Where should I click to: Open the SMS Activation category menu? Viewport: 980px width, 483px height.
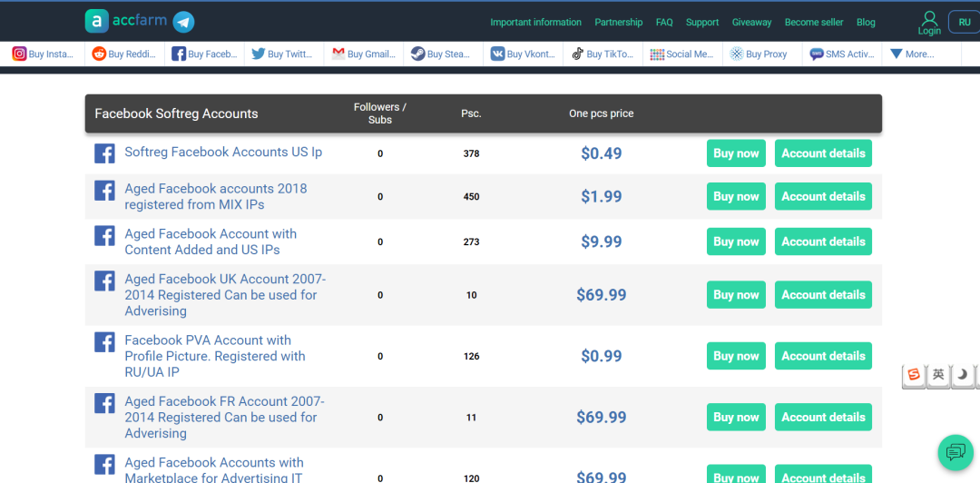pyautogui.click(x=842, y=54)
